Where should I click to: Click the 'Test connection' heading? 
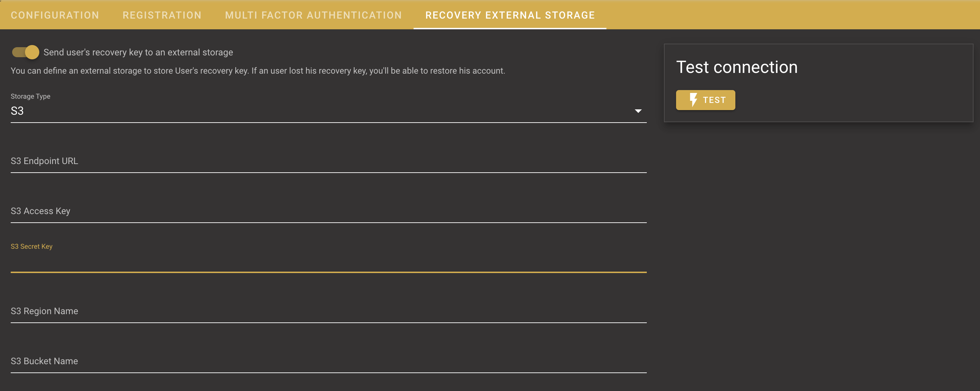pos(736,68)
